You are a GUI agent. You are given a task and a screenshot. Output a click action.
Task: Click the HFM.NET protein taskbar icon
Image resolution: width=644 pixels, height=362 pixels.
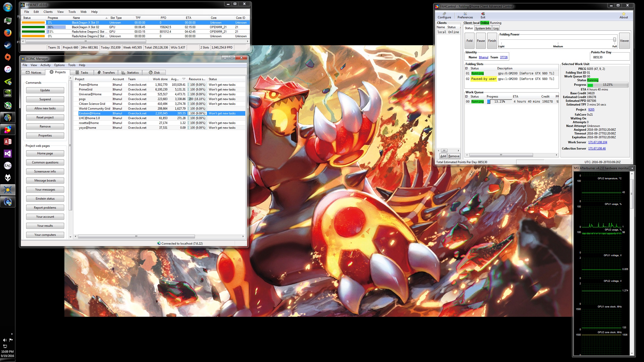coord(8,117)
